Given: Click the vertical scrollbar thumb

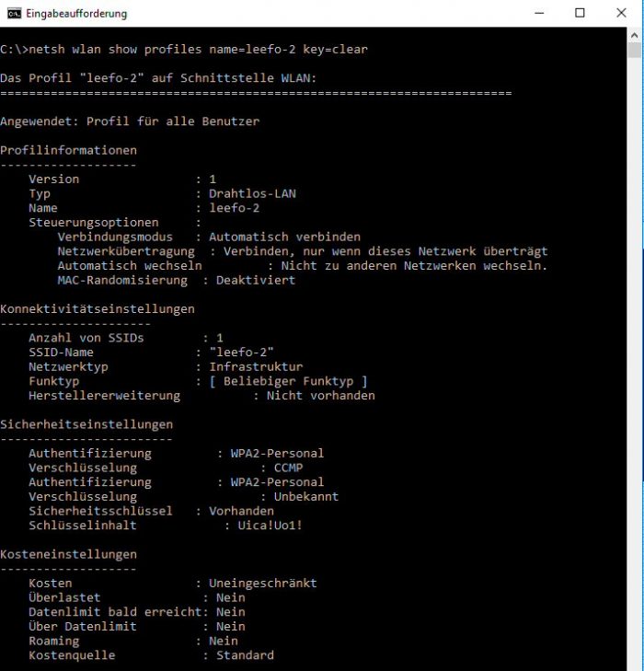Looking at the screenshot, I should [x=634, y=50].
